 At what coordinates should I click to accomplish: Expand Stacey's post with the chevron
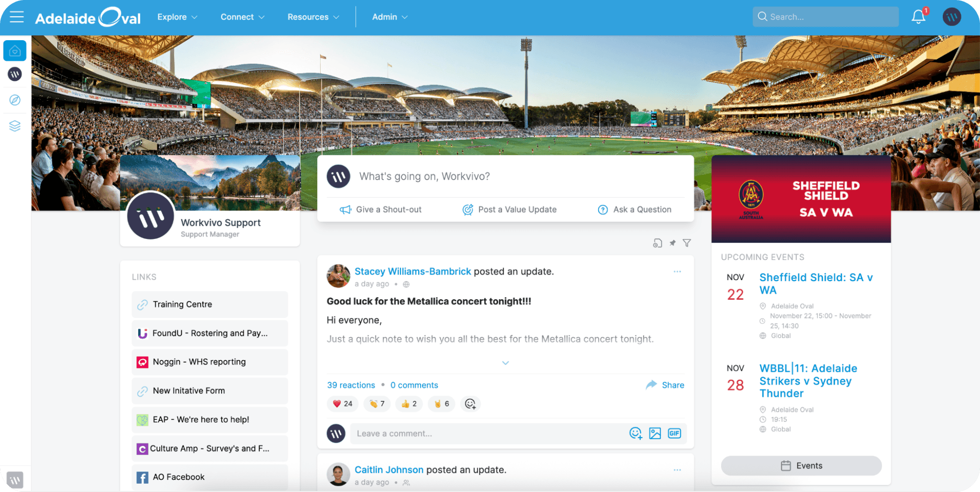coord(505,363)
